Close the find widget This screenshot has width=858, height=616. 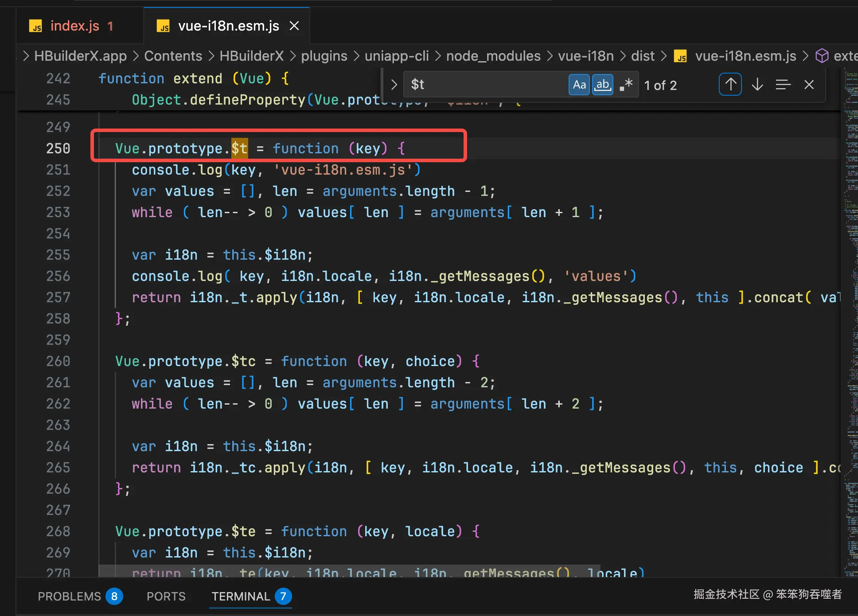tap(809, 85)
